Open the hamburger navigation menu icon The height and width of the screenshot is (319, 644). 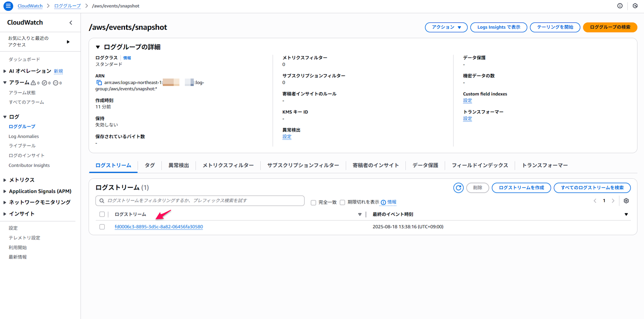tap(8, 6)
